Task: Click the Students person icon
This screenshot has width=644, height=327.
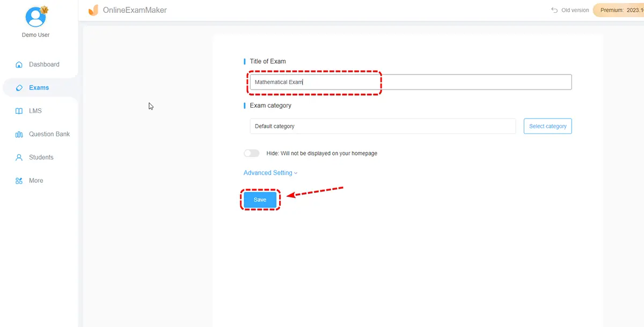Action: point(19,158)
